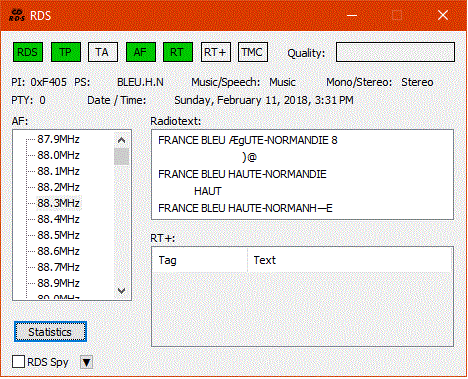The image size is (468, 379).
Task: Open the dropdown arrow beside RDS Spy
Action: (x=86, y=362)
